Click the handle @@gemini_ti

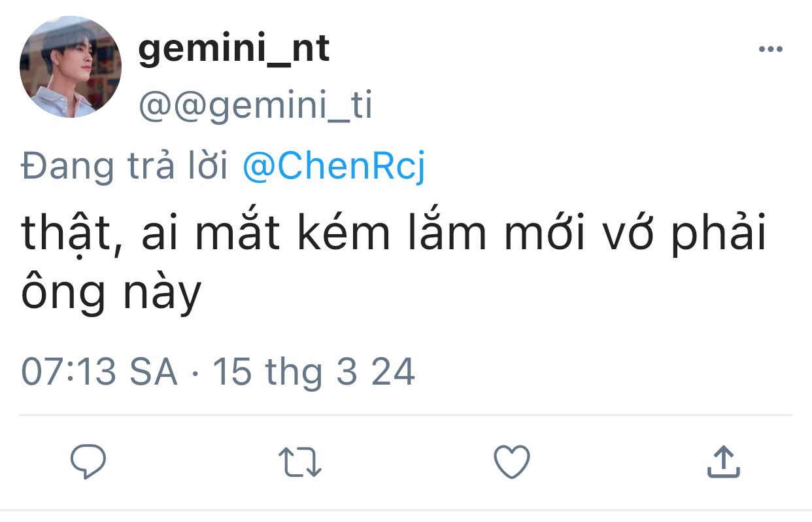255,106
